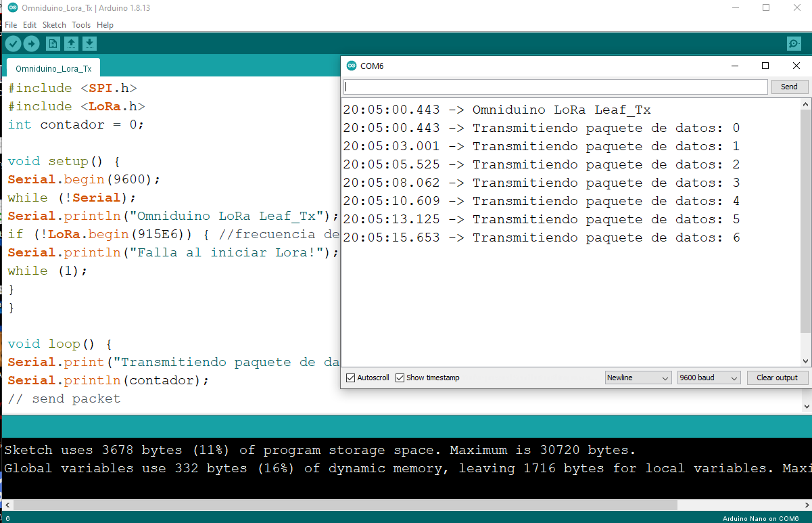812x523 pixels.
Task: Open the File menu
Action: 11,25
